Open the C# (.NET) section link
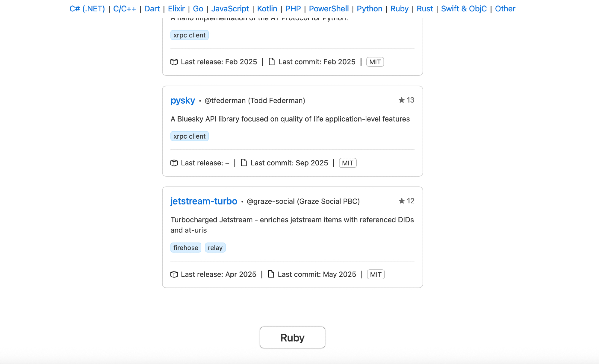Viewport: 599px width, 364px height. 87,9
